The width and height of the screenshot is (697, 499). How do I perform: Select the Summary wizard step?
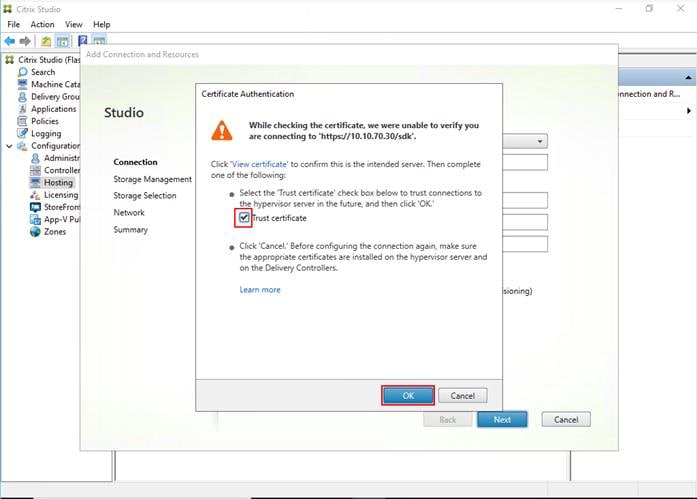click(130, 229)
